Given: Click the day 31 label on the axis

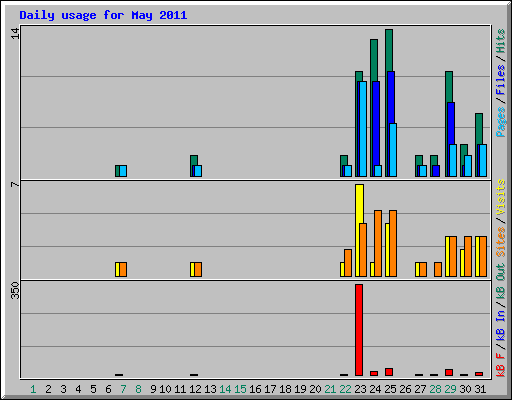Looking at the screenshot, I should point(480,389).
